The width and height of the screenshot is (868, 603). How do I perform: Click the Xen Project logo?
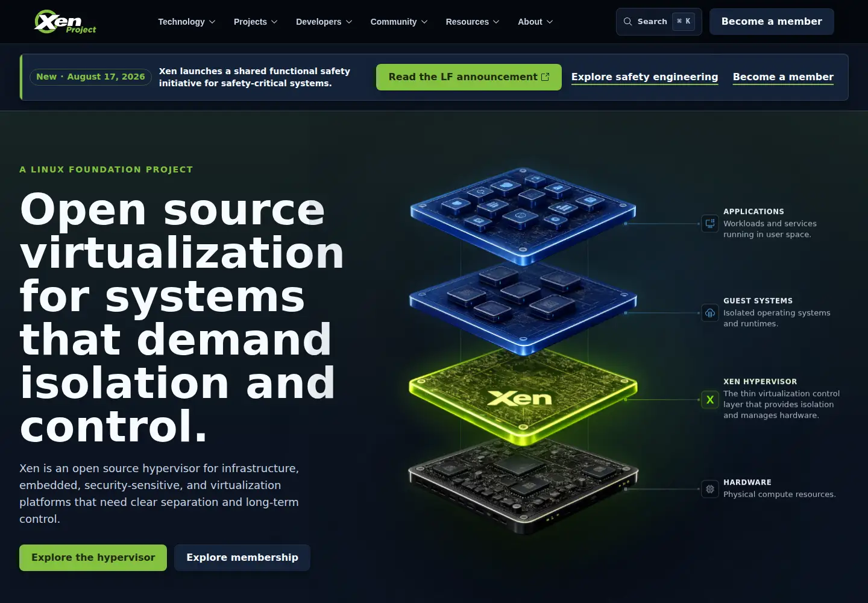coord(65,22)
